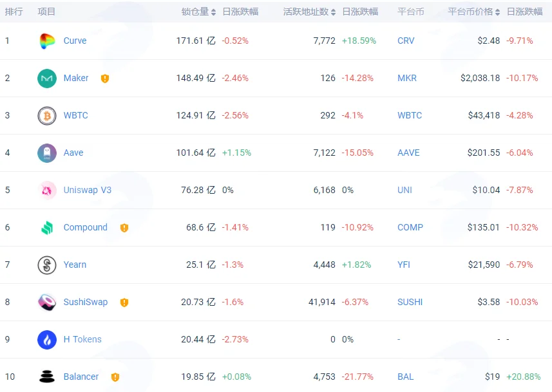Click the warning shield beside Maker

105,79
